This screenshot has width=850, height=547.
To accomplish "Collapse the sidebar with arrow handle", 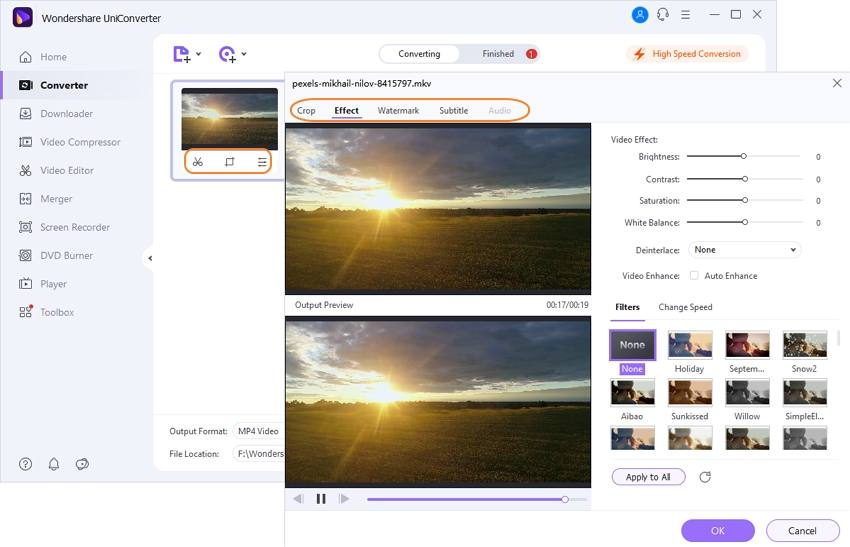I will pyautogui.click(x=150, y=258).
